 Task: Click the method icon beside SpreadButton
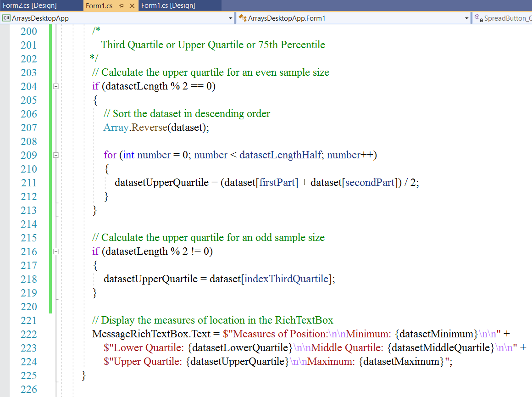478,18
